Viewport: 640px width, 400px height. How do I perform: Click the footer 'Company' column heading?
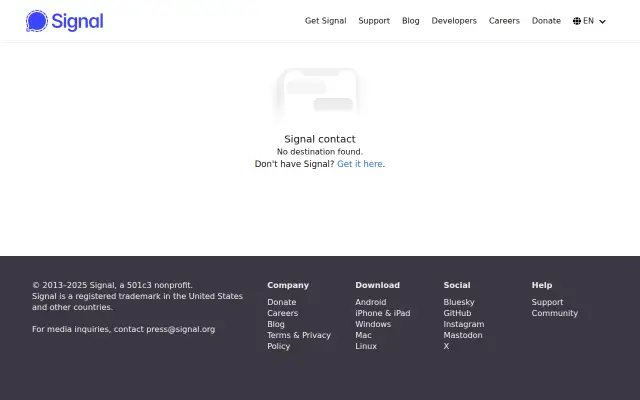point(288,285)
